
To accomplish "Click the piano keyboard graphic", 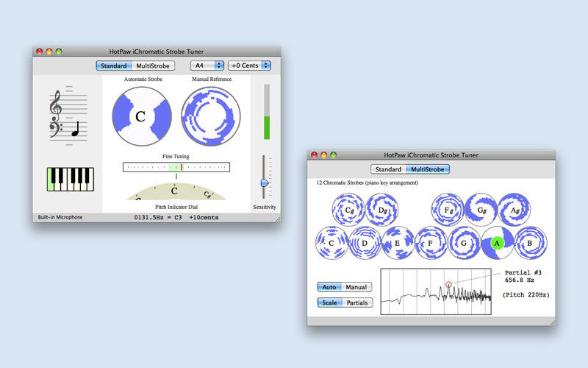I will pos(71,180).
